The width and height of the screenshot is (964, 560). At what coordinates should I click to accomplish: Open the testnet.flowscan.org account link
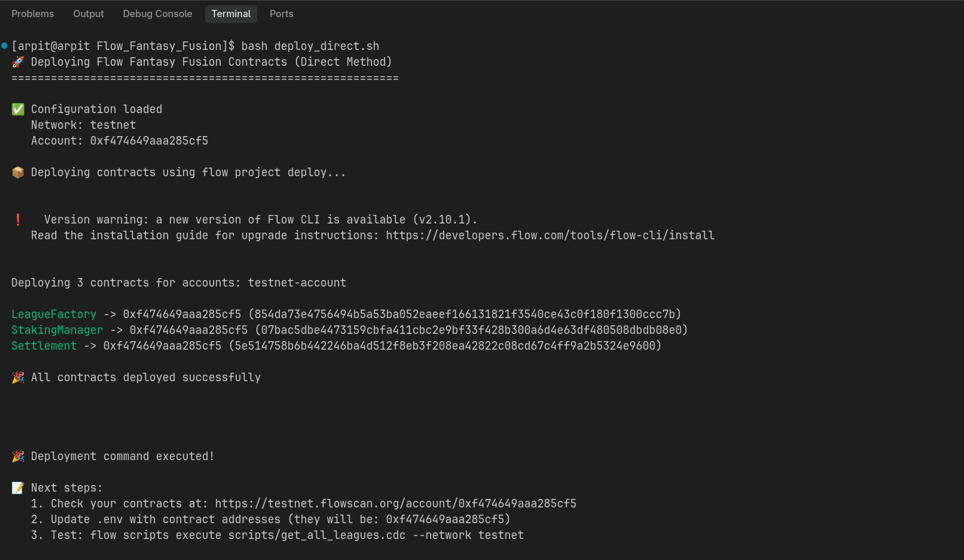395,503
